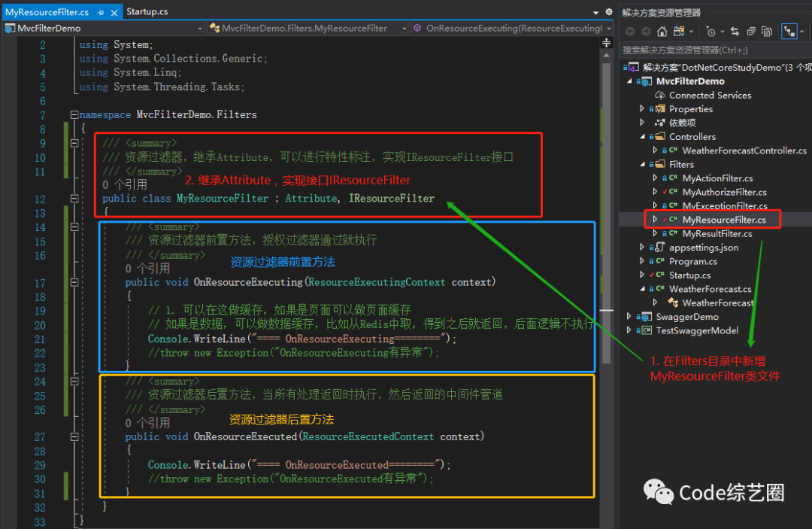Click the Controllers folder icon

pos(660,136)
